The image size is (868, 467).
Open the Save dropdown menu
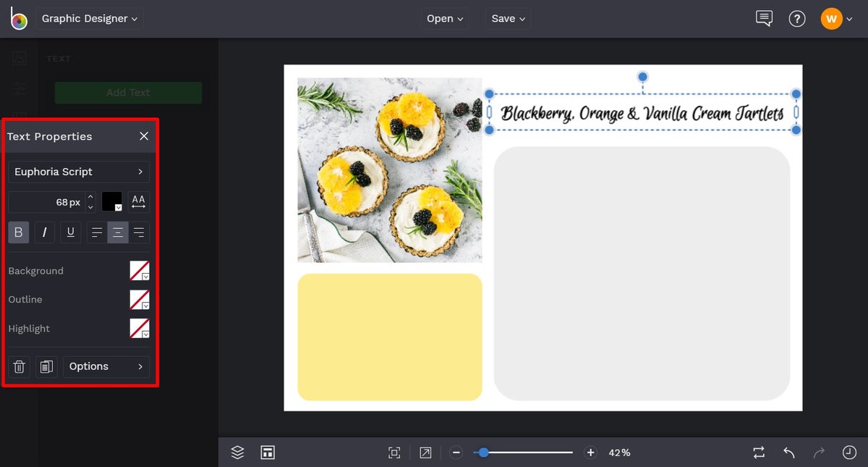coord(508,18)
